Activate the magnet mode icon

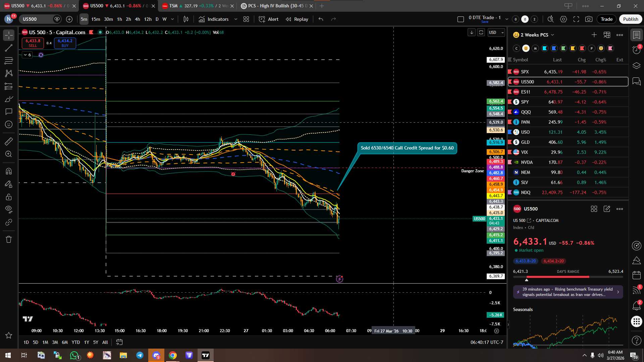click(9, 171)
